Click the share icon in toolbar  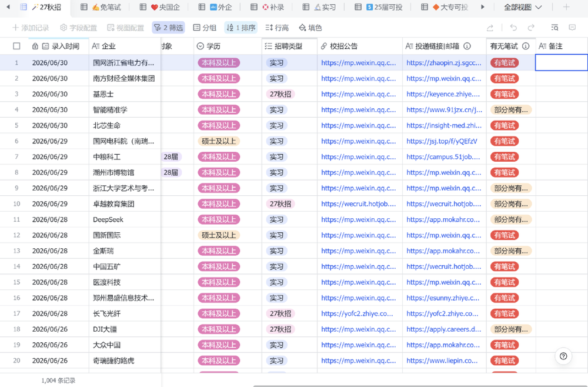490,28
